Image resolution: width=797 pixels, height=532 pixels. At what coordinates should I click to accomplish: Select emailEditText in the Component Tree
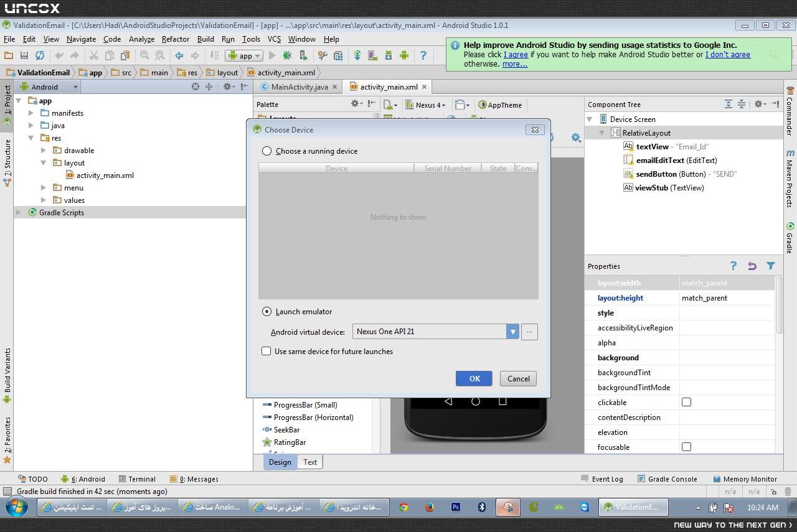click(x=670, y=160)
